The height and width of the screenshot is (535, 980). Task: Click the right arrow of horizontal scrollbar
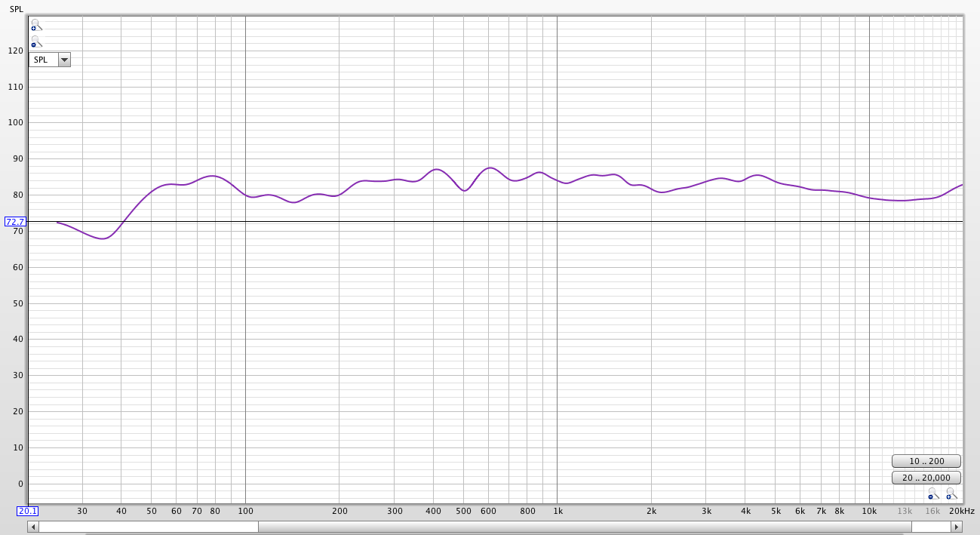point(957,527)
